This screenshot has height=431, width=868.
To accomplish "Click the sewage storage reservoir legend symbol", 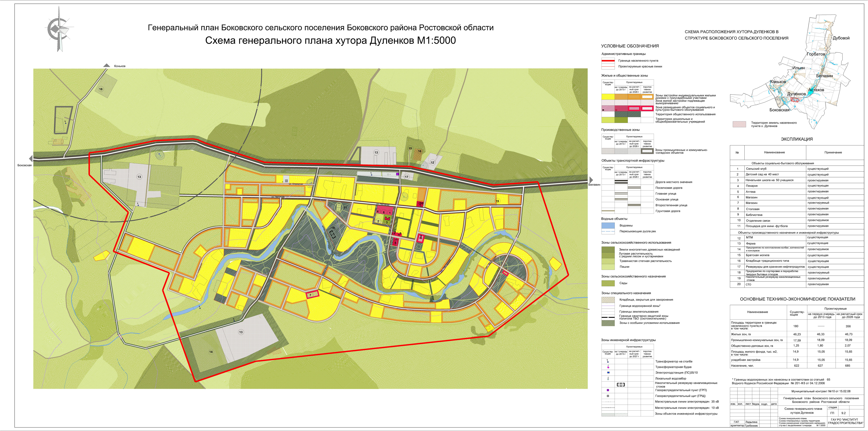I will [621, 384].
